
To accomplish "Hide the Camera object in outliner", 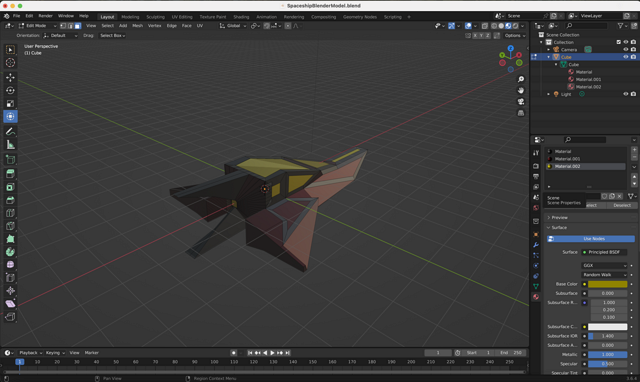I will coord(625,49).
